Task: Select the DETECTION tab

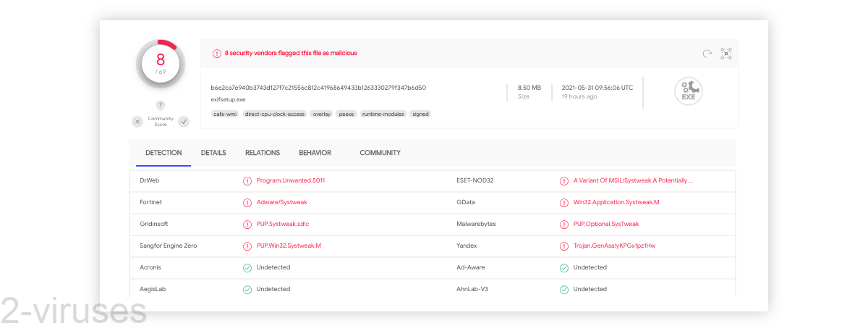Action: pos(163,153)
